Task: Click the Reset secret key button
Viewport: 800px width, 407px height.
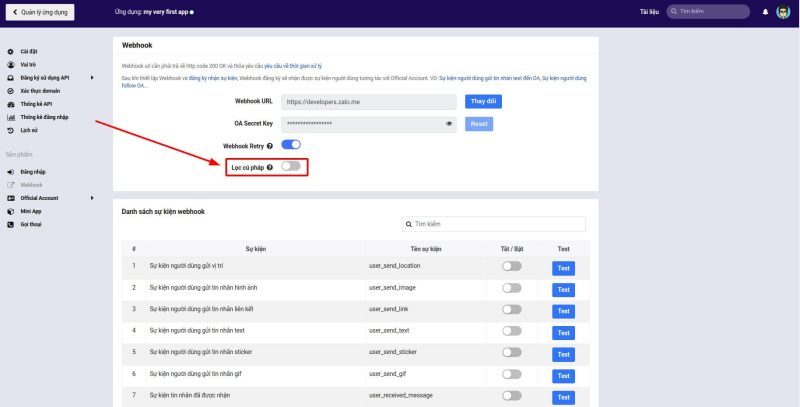Action: tap(479, 124)
